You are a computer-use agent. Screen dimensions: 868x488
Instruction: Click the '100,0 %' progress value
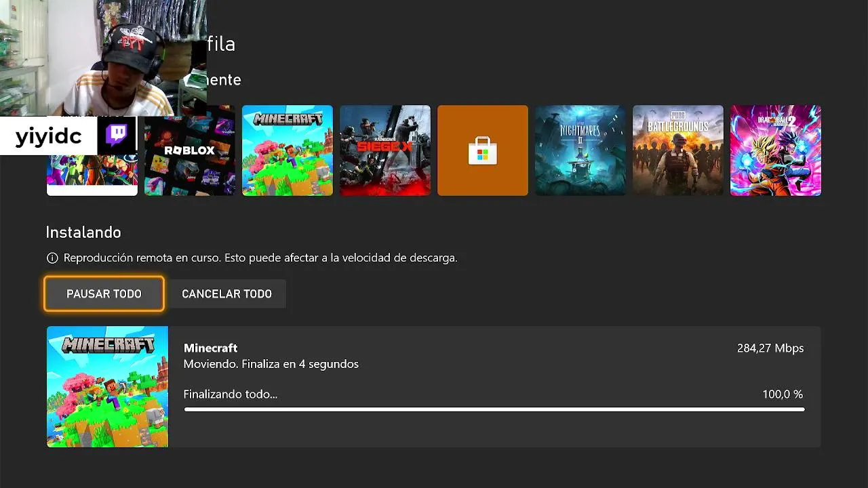coord(783,394)
